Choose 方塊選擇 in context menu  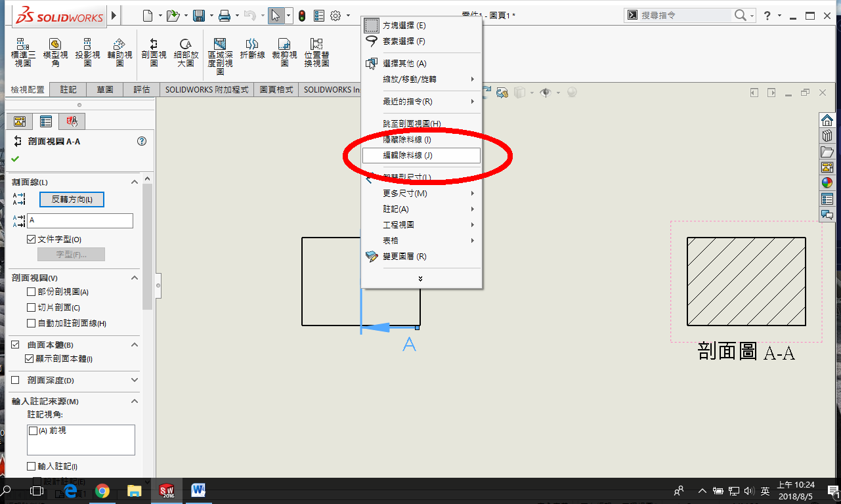421,26
